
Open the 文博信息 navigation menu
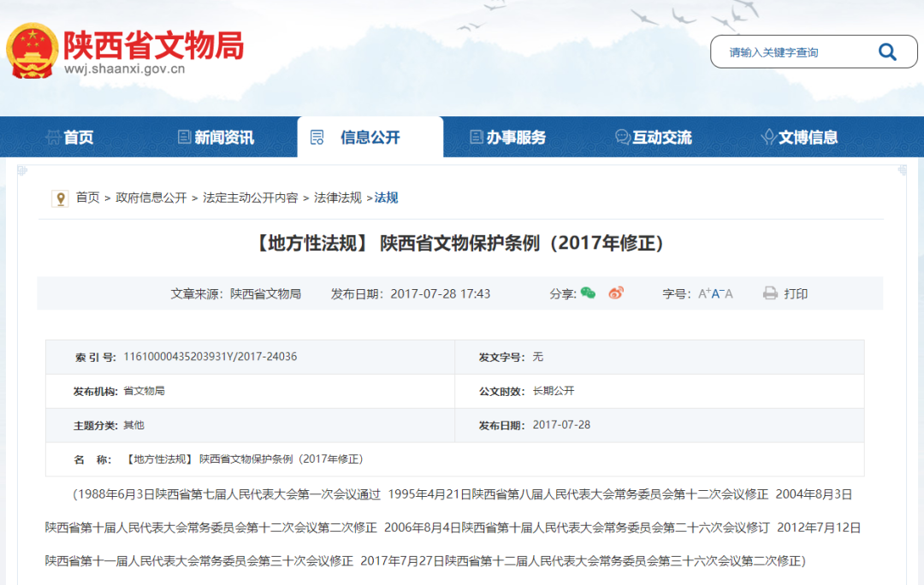pyautogui.click(x=803, y=137)
